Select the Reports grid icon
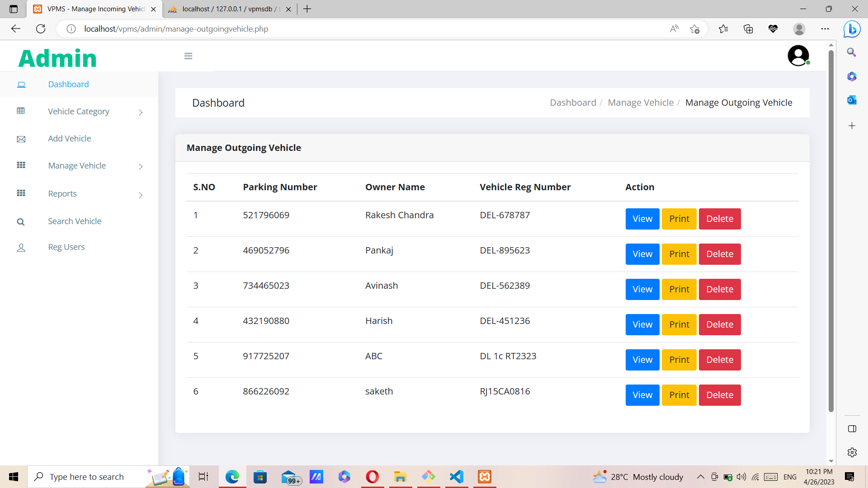The width and height of the screenshot is (868, 488). point(21,193)
